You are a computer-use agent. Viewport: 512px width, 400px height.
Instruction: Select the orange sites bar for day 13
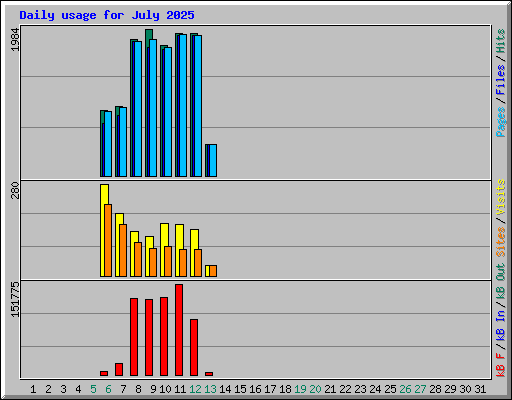coord(213,271)
